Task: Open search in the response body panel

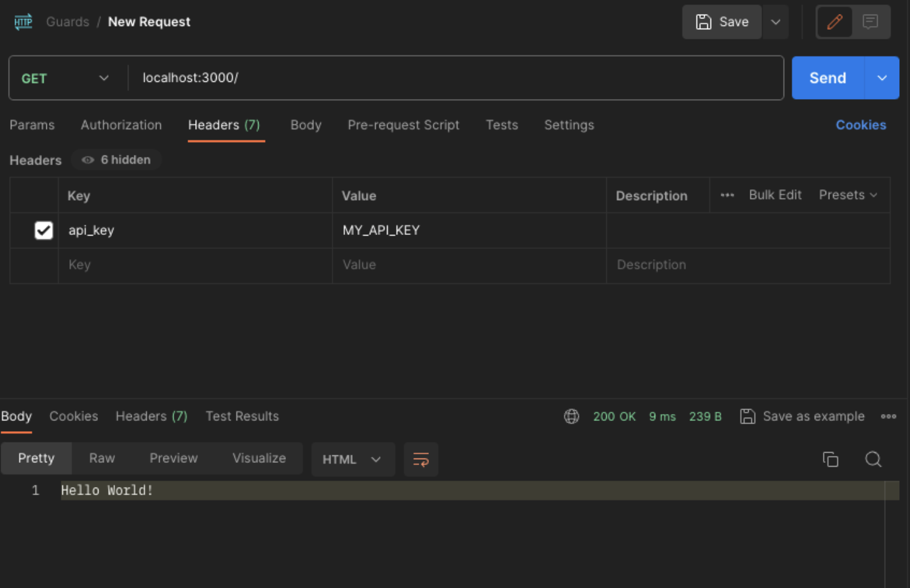Action: 873,459
